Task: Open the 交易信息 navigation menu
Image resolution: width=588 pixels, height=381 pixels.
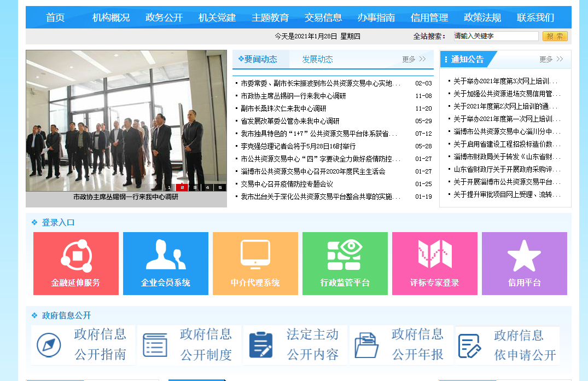Action: [323, 18]
